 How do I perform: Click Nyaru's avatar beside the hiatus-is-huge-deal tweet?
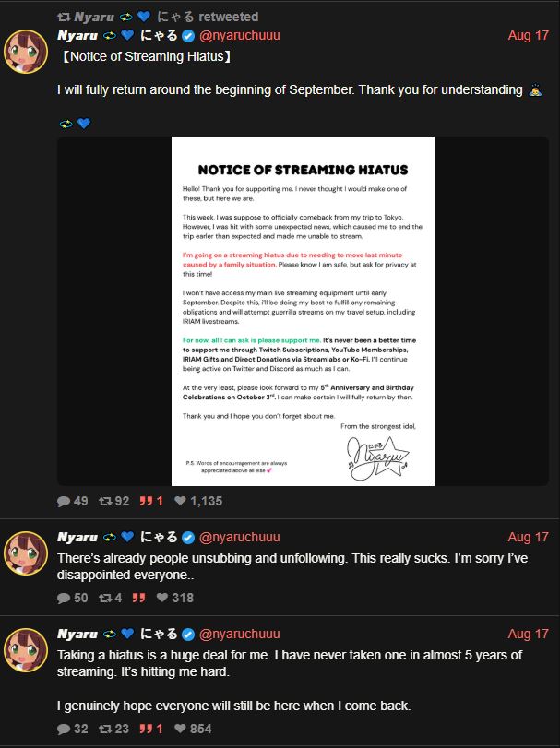tap(26, 650)
